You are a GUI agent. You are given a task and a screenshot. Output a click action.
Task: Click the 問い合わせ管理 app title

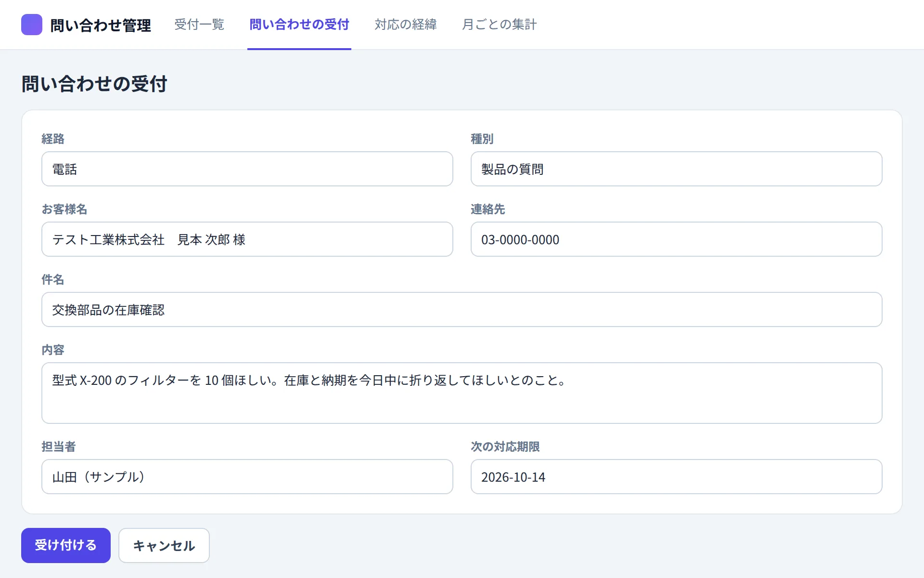coord(101,25)
